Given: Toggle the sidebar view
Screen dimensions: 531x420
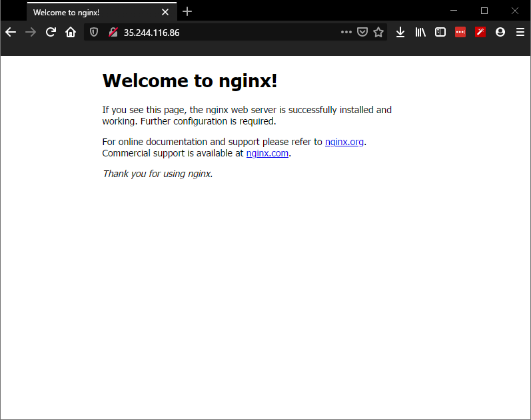Looking at the screenshot, I should [440, 32].
